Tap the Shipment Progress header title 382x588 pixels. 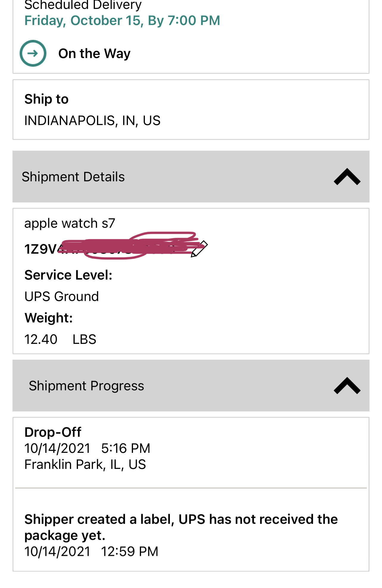pos(86,386)
